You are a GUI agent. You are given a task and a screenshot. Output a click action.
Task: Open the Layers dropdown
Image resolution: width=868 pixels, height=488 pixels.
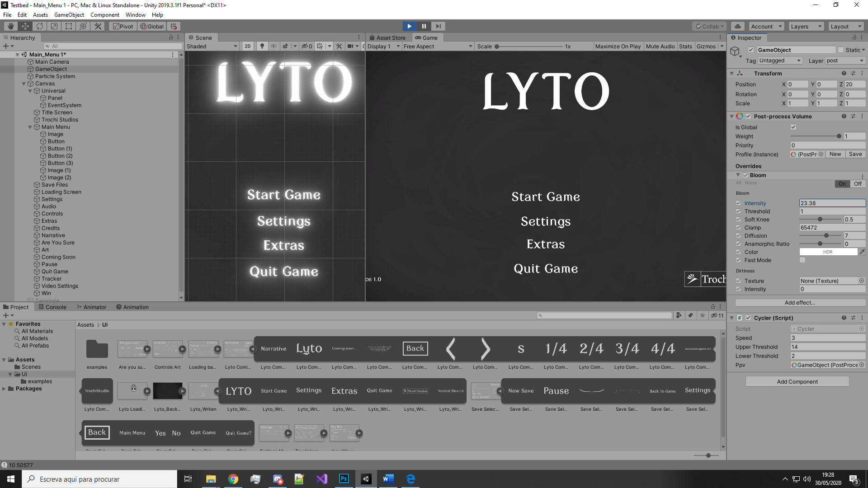coord(806,26)
